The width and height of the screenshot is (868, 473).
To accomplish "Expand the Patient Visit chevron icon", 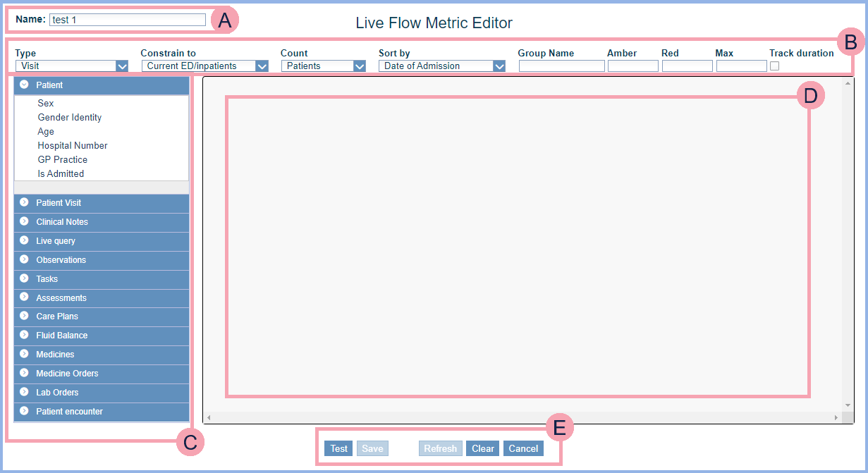I will [x=24, y=202].
